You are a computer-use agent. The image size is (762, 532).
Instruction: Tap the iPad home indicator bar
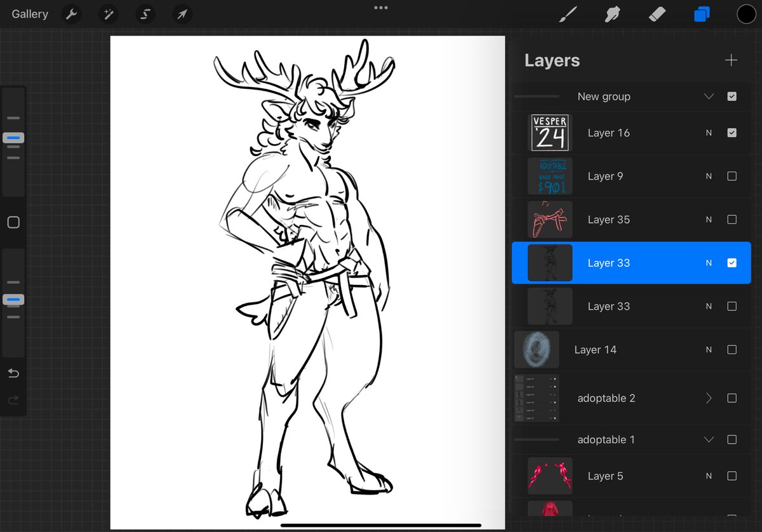(381, 525)
